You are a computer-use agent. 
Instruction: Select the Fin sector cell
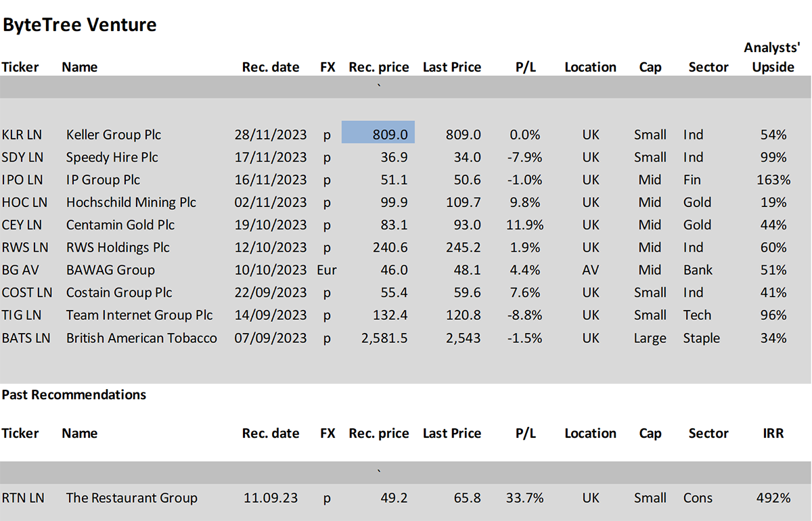(692, 179)
